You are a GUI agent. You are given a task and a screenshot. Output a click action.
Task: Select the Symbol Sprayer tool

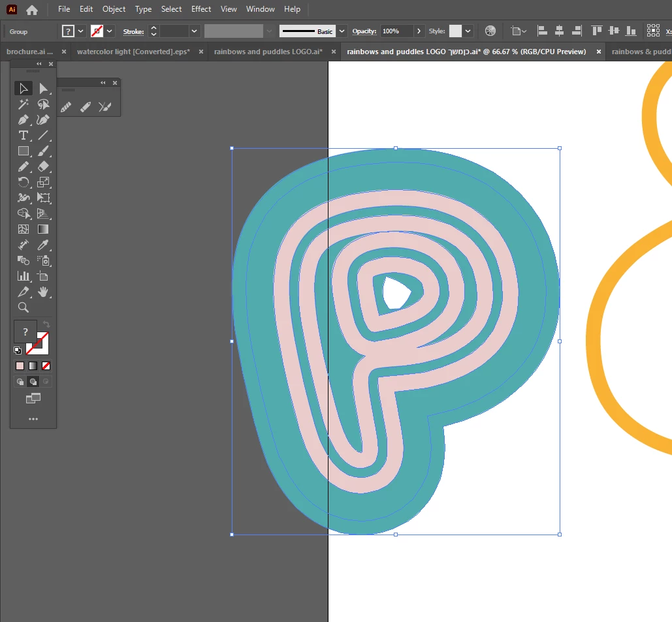point(43,260)
